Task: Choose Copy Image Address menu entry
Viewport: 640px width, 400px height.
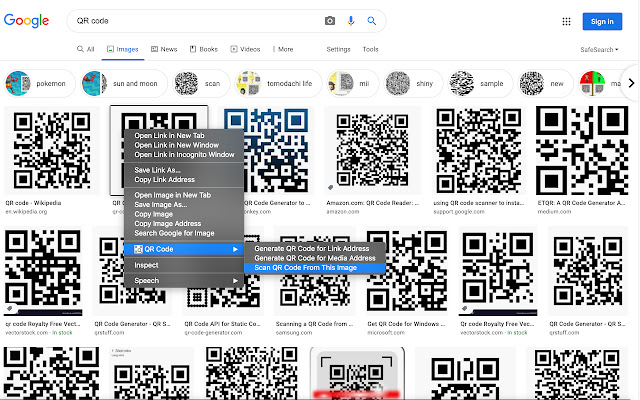Action: tap(168, 224)
